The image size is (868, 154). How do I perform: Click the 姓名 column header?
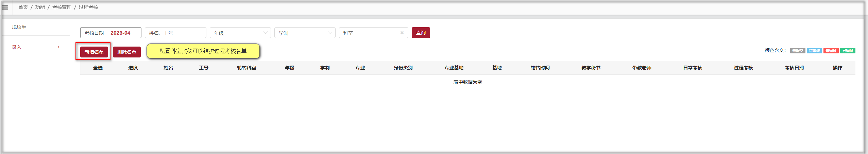point(168,68)
